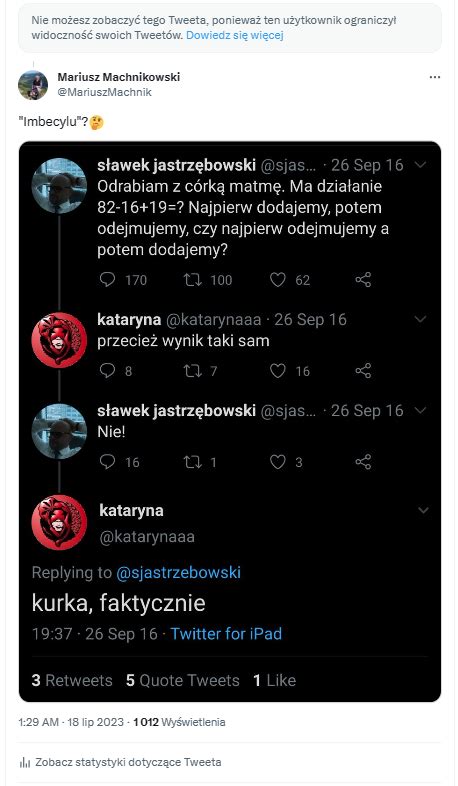Click retweet icon on the 'Nie!' tweet
This screenshot has height=786, width=458.
[x=192, y=462]
